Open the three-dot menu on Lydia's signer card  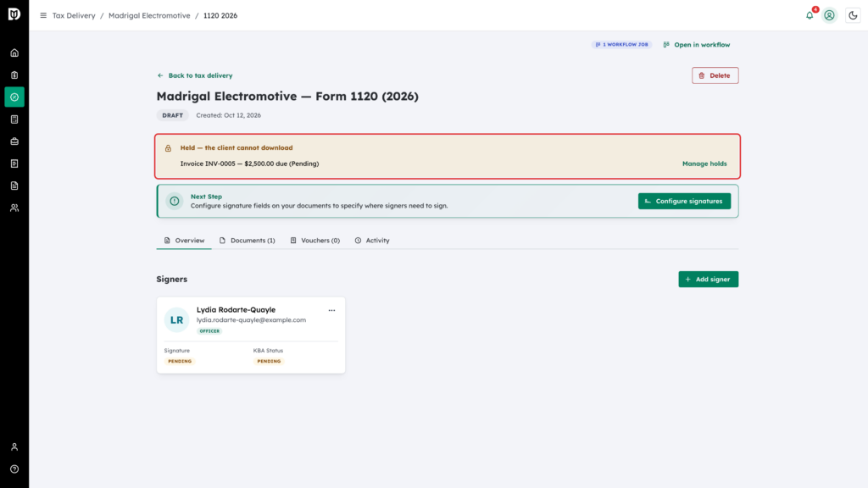coord(331,310)
